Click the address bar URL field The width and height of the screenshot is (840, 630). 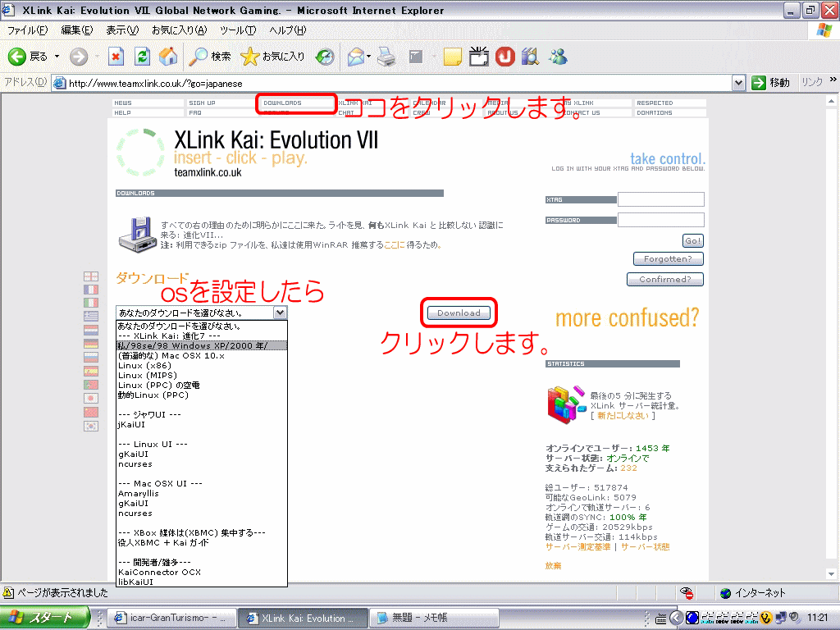coord(399,84)
